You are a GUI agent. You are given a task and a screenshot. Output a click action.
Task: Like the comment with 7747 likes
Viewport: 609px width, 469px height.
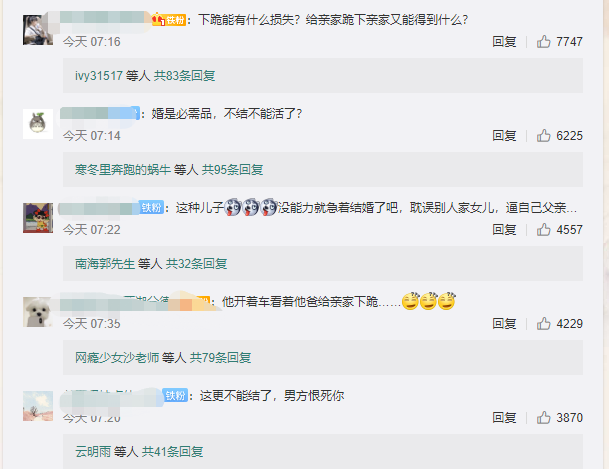click(x=543, y=42)
